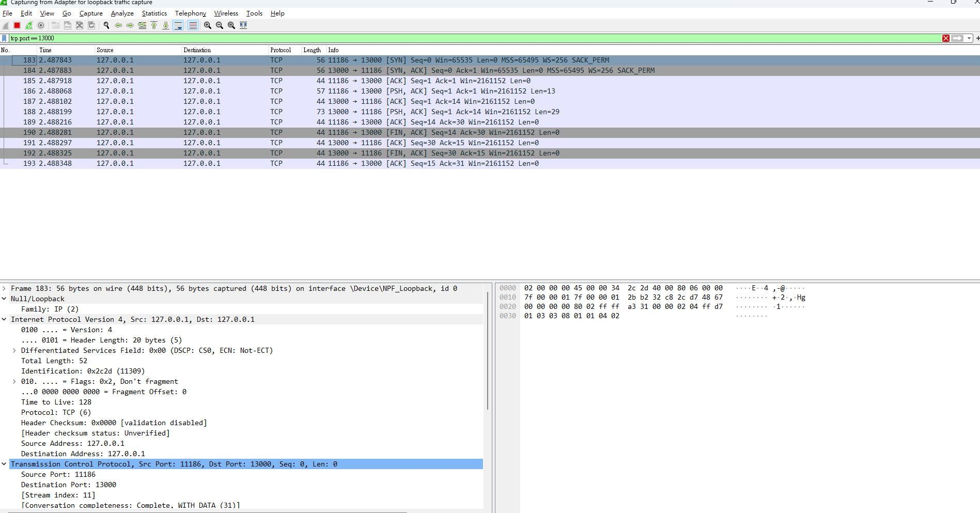The height and width of the screenshot is (513, 980).
Task: Restart the current capture
Action: [29, 25]
